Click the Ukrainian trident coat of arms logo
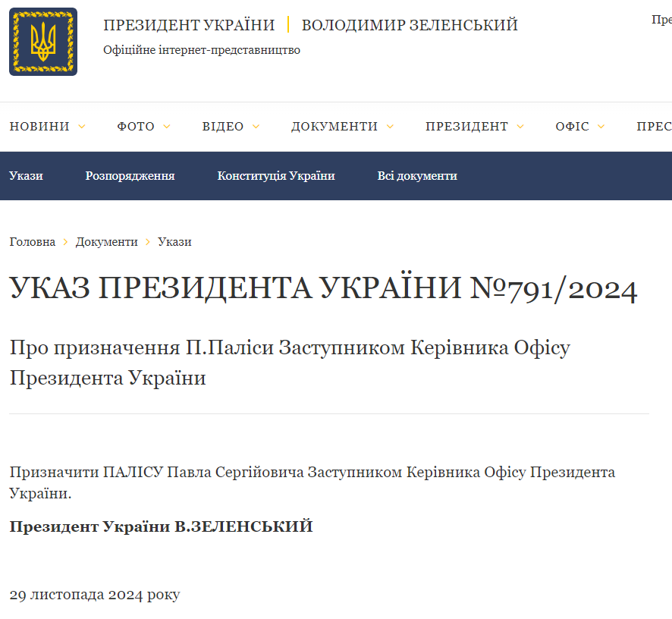 pyautogui.click(x=42, y=41)
